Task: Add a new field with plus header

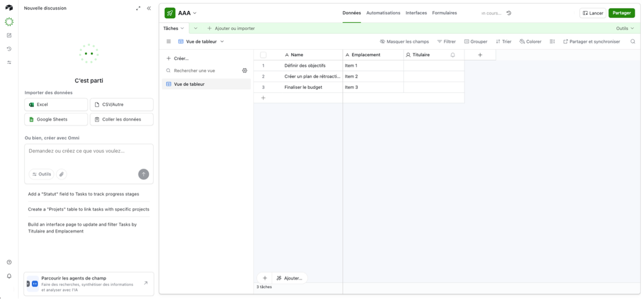Action: (480, 55)
